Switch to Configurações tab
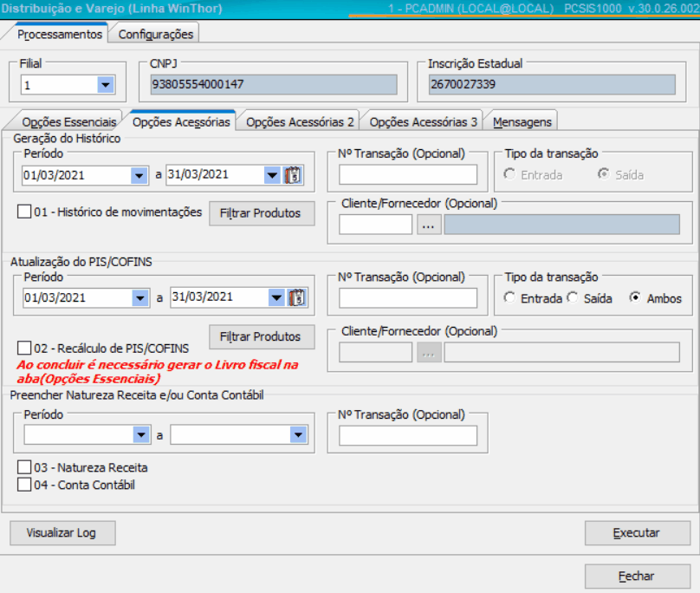 [x=155, y=35]
